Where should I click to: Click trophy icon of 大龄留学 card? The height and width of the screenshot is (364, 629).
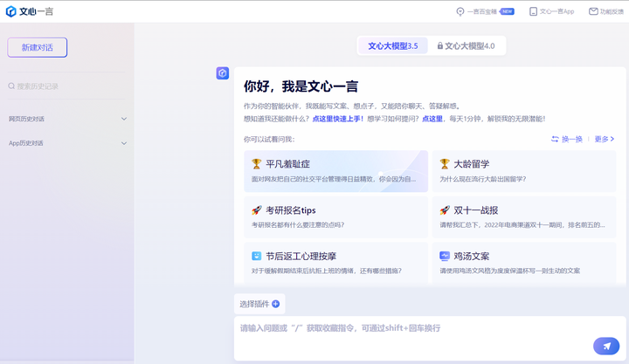tap(445, 164)
